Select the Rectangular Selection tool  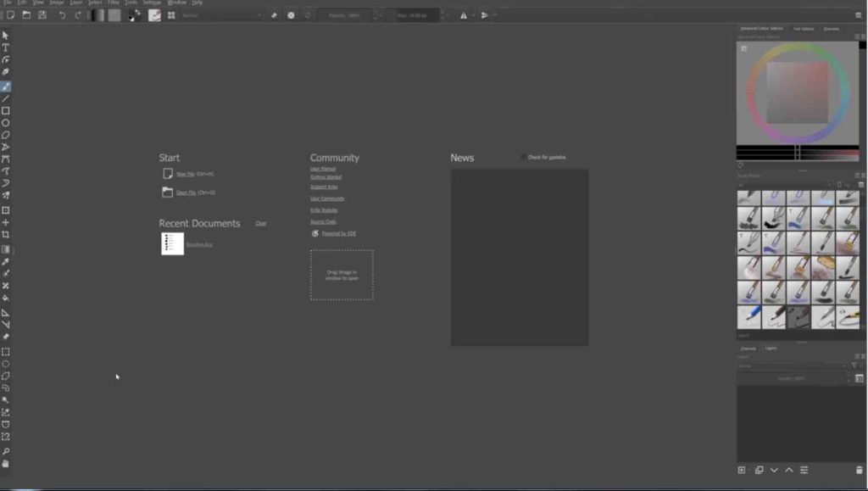6,352
